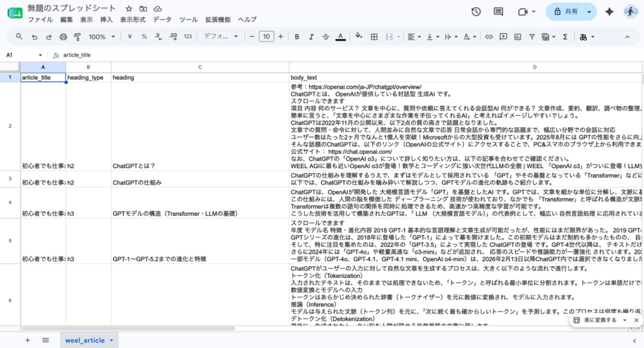Open the font family dropdown

tap(221, 36)
